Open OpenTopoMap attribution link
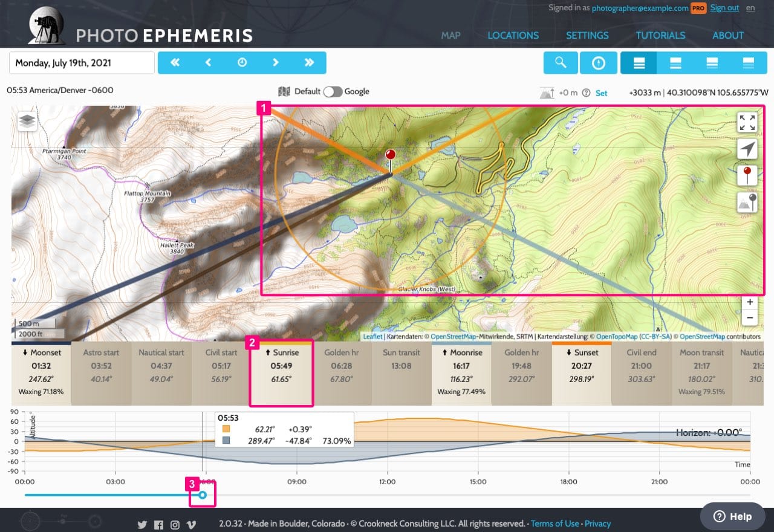This screenshot has width=774, height=532. (616, 337)
